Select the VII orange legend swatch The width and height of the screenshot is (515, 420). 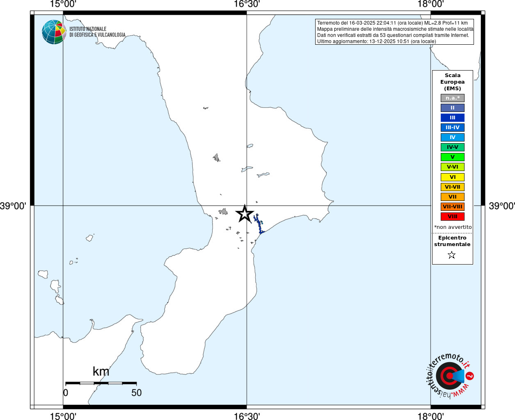point(453,197)
